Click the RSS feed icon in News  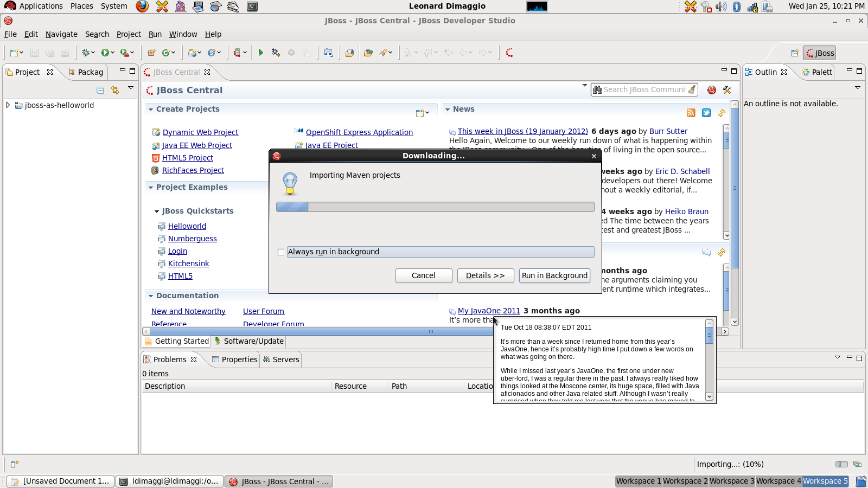tap(691, 113)
